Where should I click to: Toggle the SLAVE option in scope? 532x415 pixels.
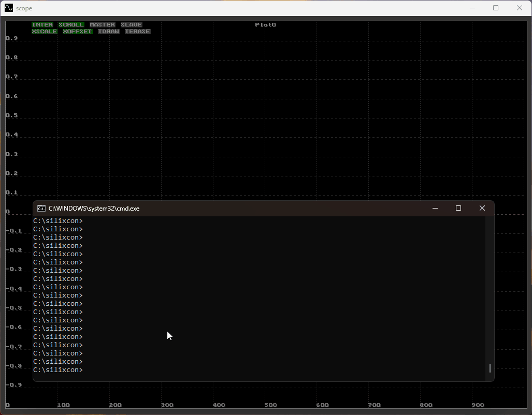click(x=131, y=25)
